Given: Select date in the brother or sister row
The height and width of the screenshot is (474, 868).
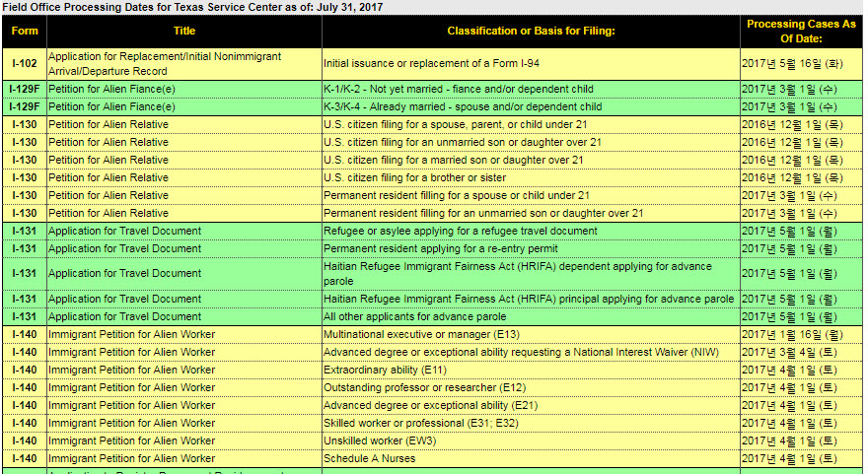Looking at the screenshot, I should (x=792, y=177).
